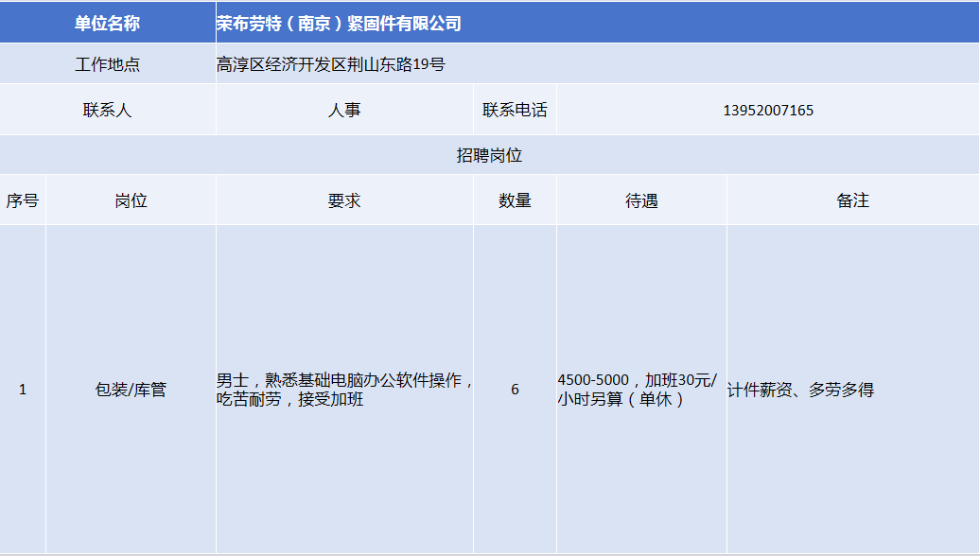Click the 工作地点 label cell
980x556 pixels.
(107, 65)
